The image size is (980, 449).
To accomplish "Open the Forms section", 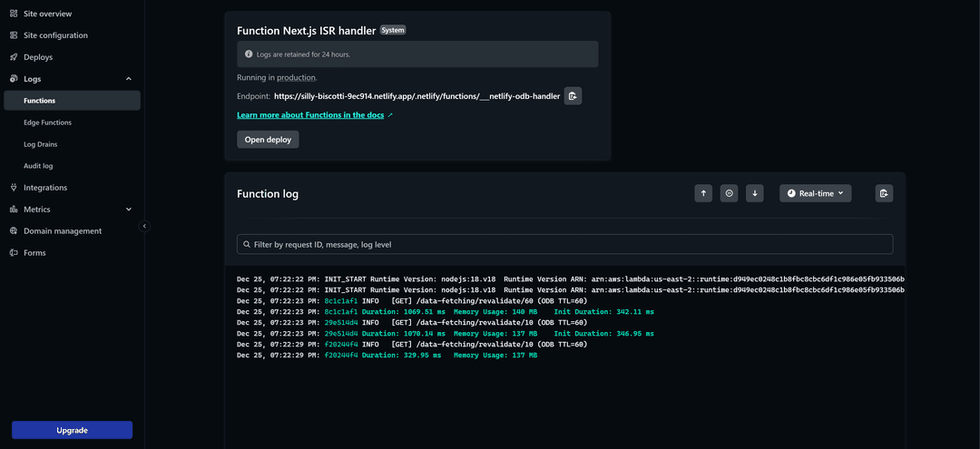I will pos(34,253).
